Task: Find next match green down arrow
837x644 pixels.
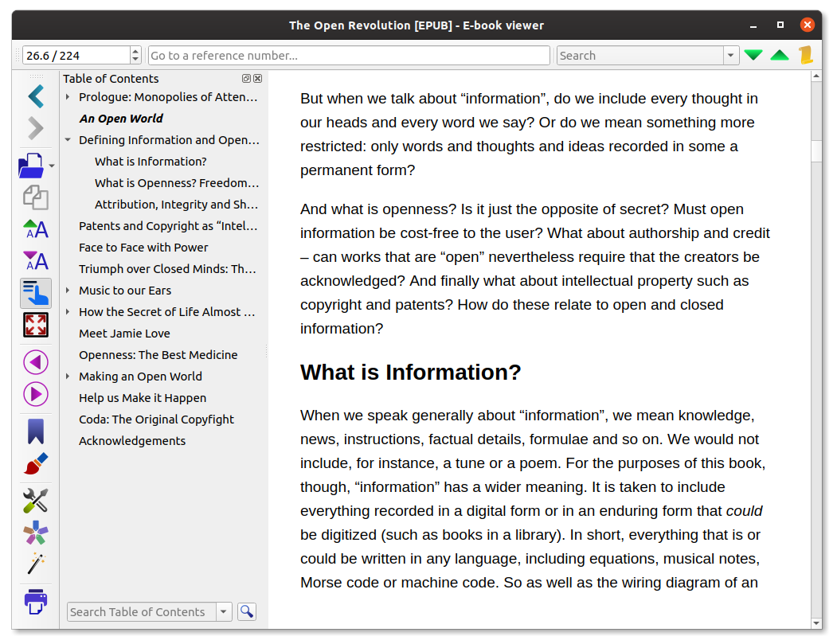Action: pos(753,56)
